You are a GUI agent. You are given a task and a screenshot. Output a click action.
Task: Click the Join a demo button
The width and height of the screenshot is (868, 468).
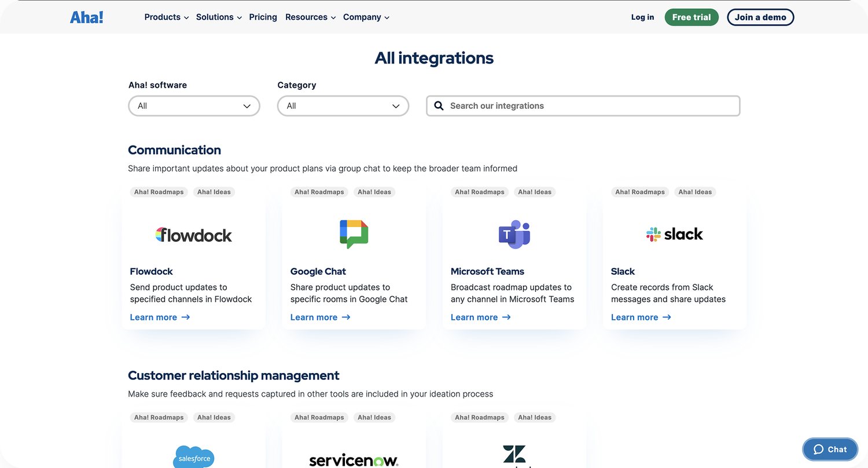point(760,17)
